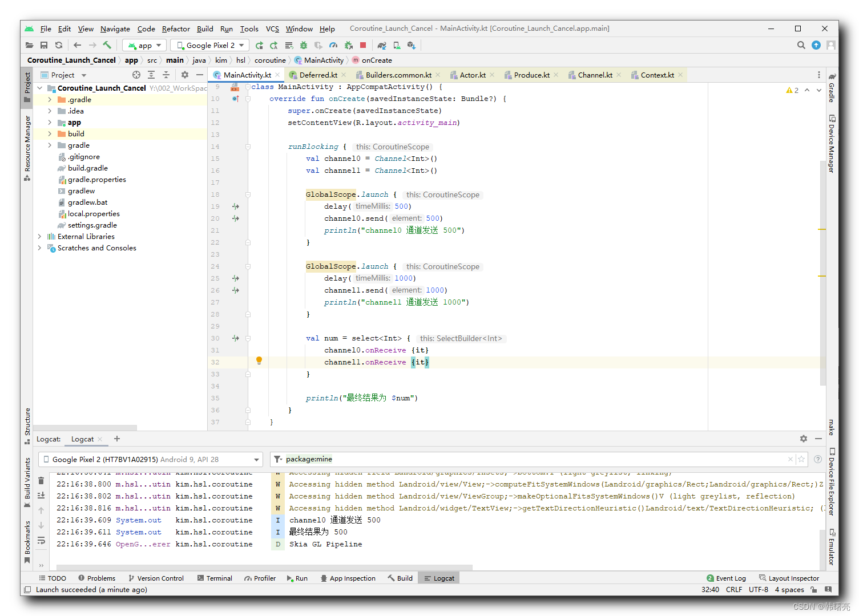The height and width of the screenshot is (616, 859).
Task: Switch to the Channel.kt editor tab
Action: pyautogui.click(x=595, y=75)
